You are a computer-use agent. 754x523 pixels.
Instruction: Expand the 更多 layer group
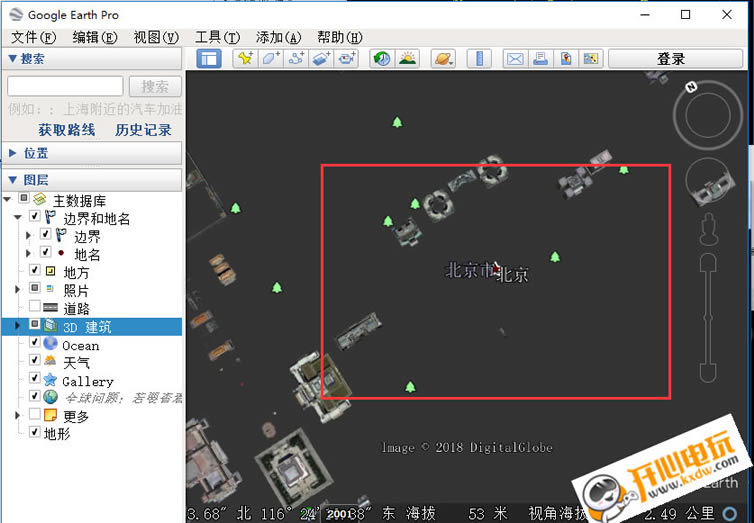pos(19,415)
